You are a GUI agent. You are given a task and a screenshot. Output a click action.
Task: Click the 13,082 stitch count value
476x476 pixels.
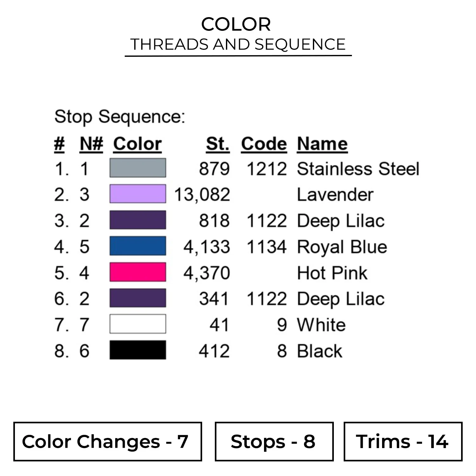click(x=202, y=195)
